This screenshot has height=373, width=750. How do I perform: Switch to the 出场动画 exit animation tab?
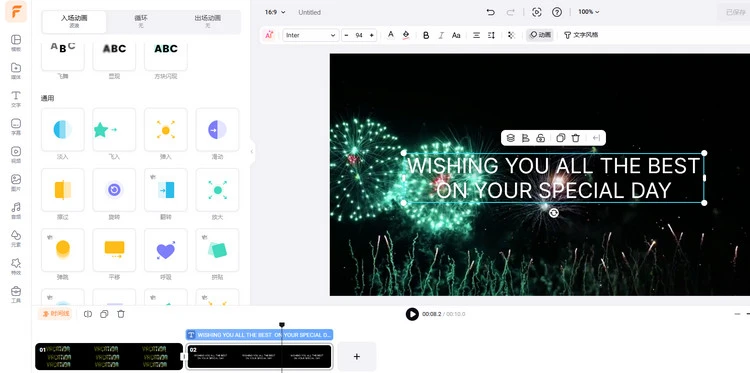click(x=208, y=21)
